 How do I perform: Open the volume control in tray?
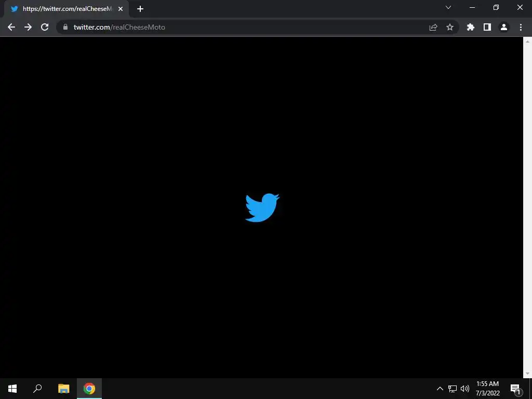(x=465, y=389)
